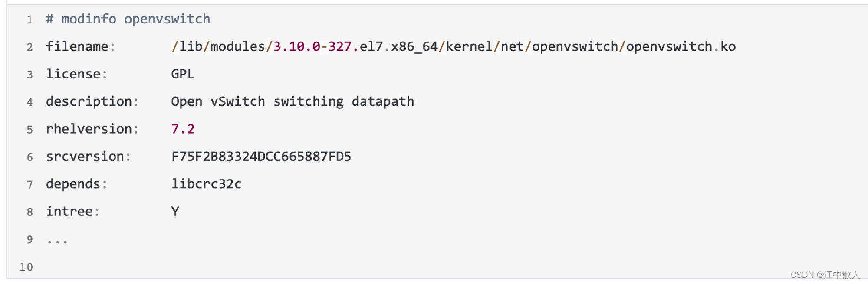Click the 'filename:' label

(x=81, y=46)
